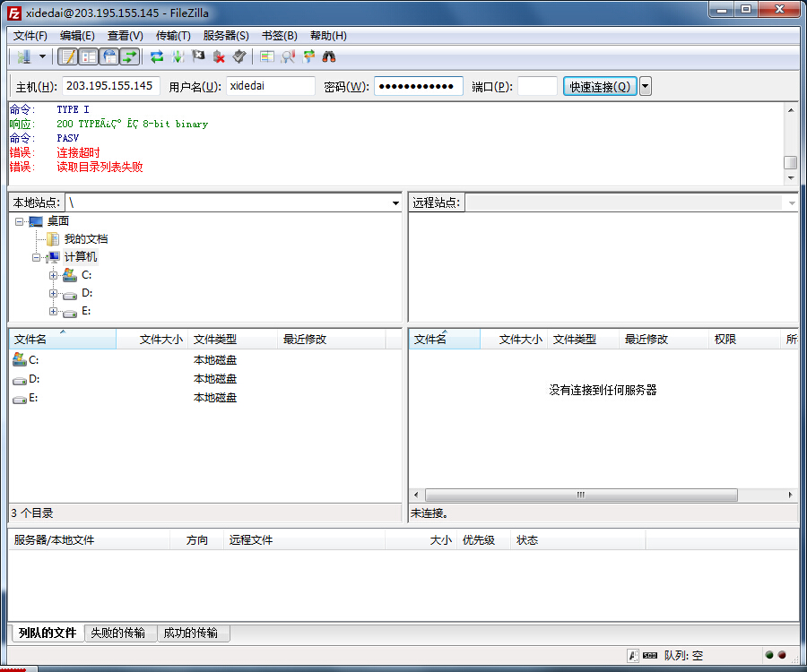Select D: drive in the local tree
Image resolution: width=807 pixels, height=672 pixels.
point(87,293)
